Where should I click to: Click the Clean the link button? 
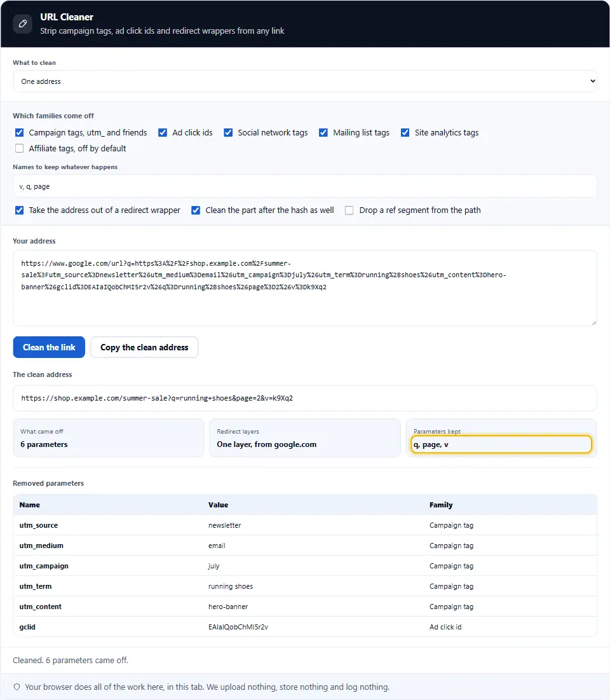49,347
